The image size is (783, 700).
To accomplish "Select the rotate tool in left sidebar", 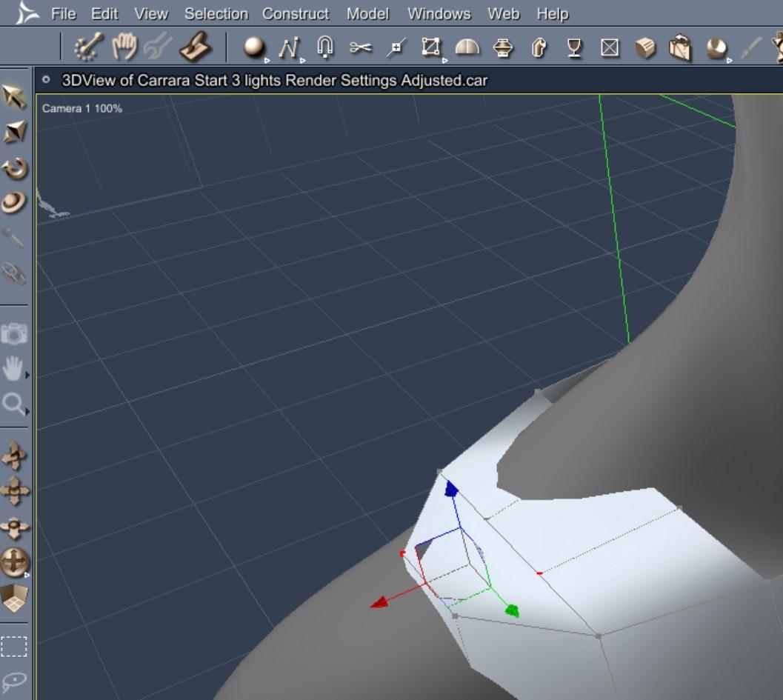I will pyautogui.click(x=15, y=168).
